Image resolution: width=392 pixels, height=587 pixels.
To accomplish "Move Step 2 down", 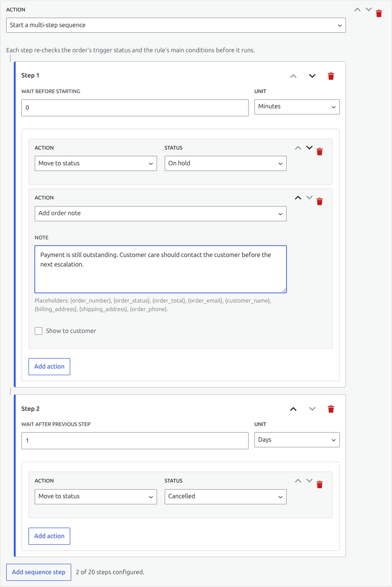I will [312, 409].
